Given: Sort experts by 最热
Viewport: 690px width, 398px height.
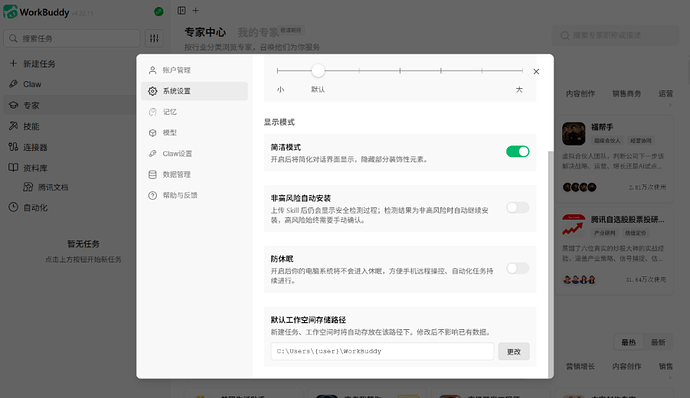Looking at the screenshot, I should click(x=628, y=342).
